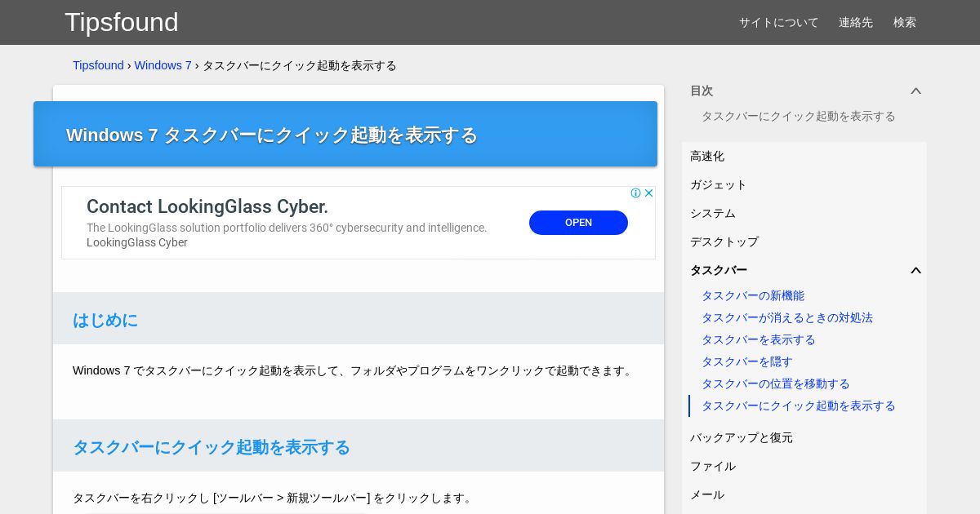The image size is (980, 514).
Task: Click the ad description about cybersecurity portfolio
Action: 287,228
